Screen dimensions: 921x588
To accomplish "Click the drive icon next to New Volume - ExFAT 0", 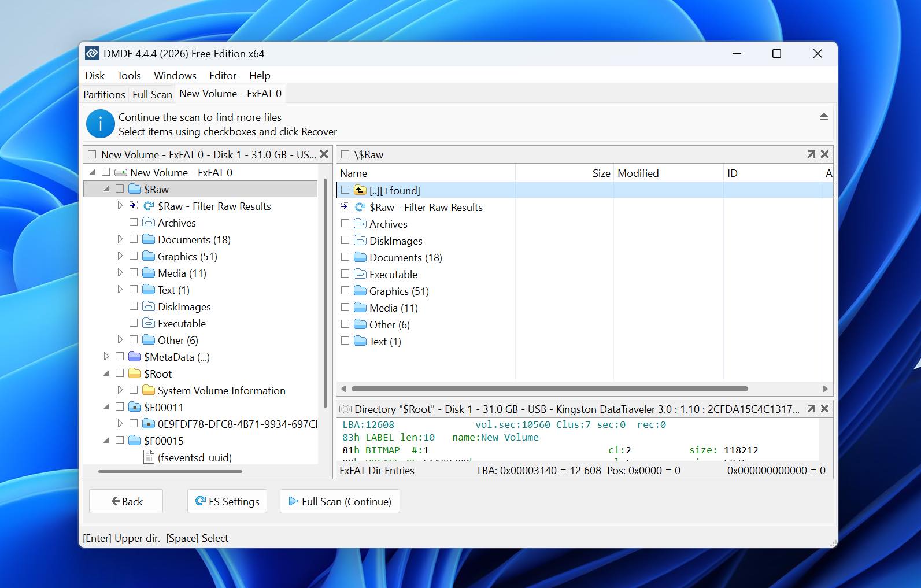I will coord(121,172).
